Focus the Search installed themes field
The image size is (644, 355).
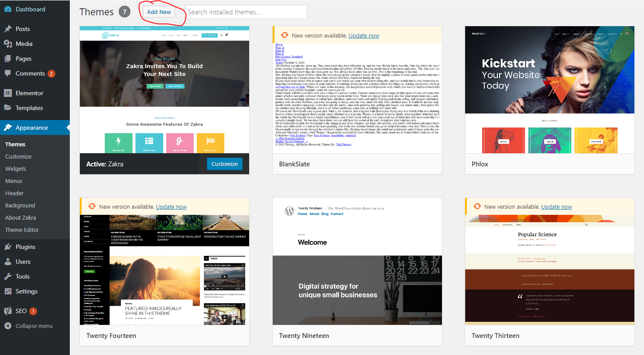[x=246, y=12]
